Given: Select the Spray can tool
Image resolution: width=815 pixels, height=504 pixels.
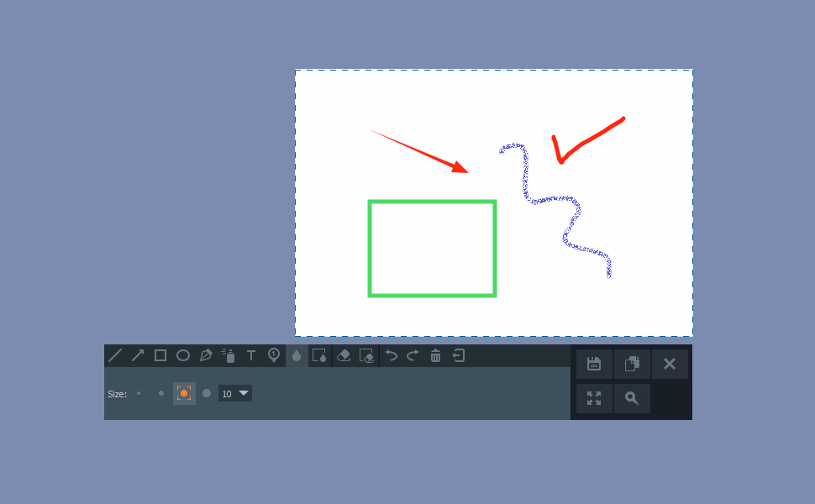Looking at the screenshot, I should [x=229, y=355].
